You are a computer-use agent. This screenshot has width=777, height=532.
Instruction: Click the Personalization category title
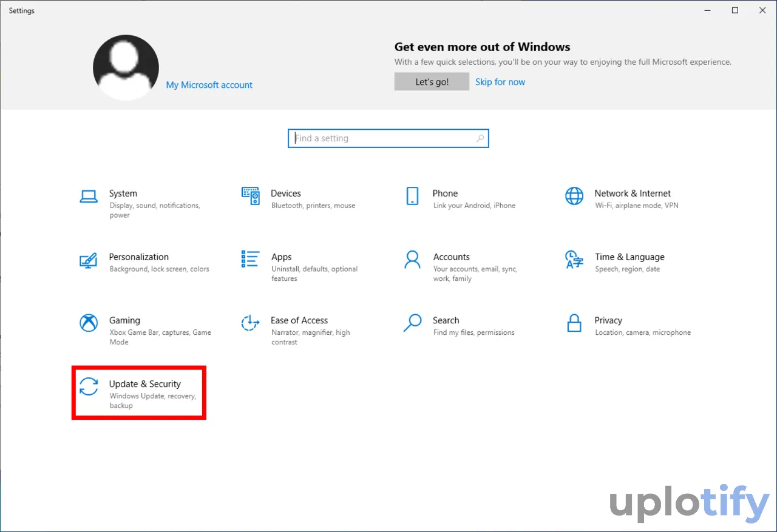pos(139,257)
